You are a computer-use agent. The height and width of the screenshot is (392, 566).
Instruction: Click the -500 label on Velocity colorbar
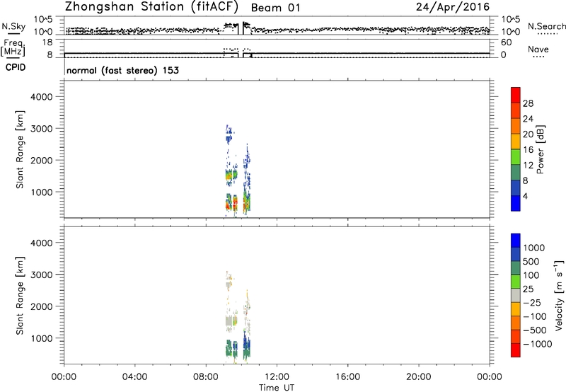(x=535, y=330)
